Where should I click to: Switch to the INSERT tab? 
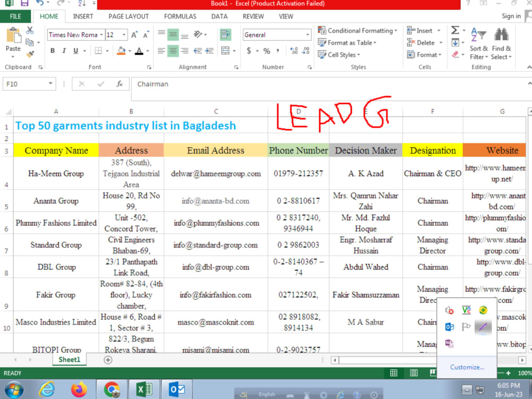(83, 16)
